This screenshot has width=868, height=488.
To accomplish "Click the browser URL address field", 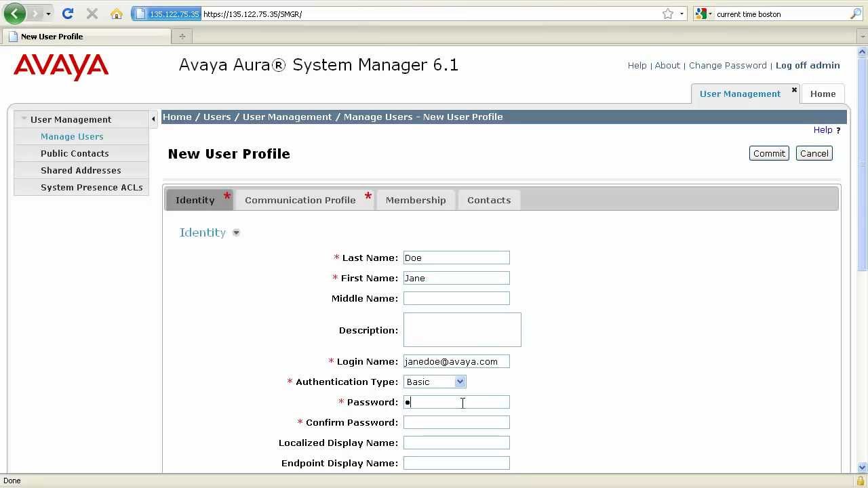I will (431, 14).
